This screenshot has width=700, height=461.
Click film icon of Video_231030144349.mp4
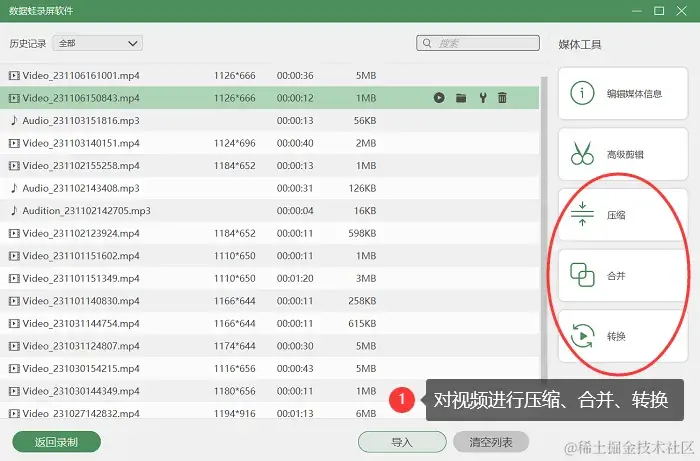click(x=14, y=391)
